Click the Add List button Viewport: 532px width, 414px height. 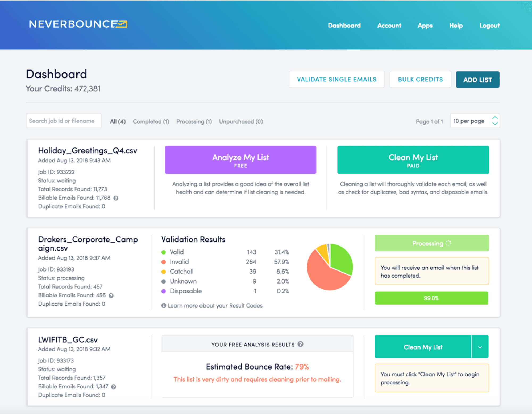477,80
